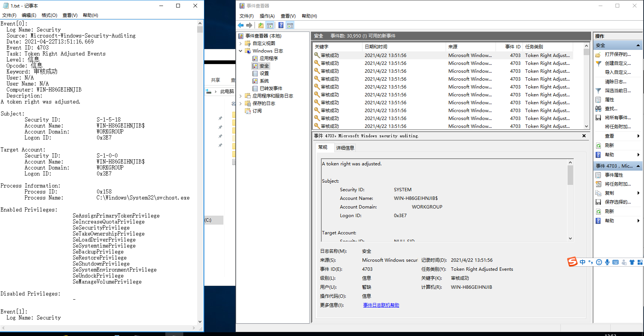The height and width of the screenshot is (336, 644).
Task: Click 清除日志... in actions pane
Action: (616, 82)
